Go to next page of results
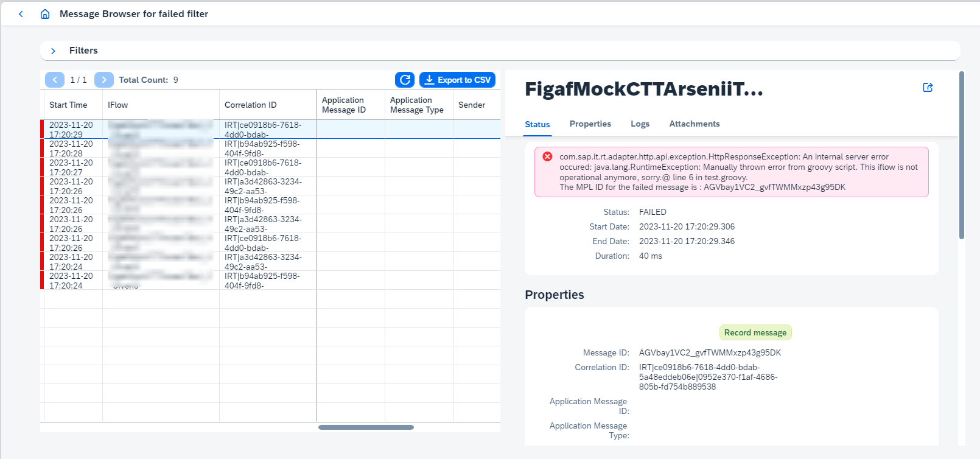 (x=104, y=80)
